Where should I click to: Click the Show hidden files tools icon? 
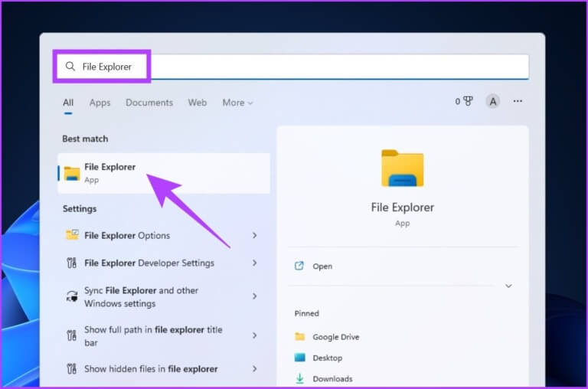tap(72, 369)
